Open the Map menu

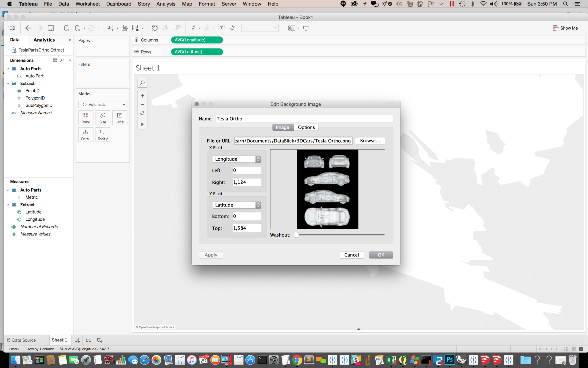[x=187, y=4]
